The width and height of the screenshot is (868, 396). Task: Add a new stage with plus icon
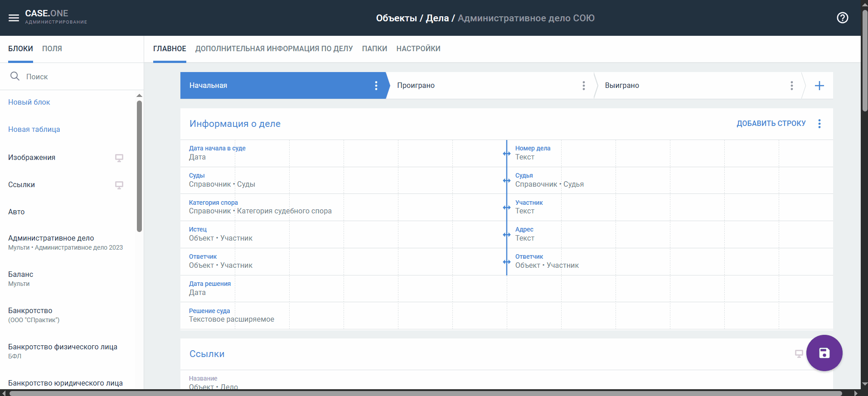[x=819, y=86]
